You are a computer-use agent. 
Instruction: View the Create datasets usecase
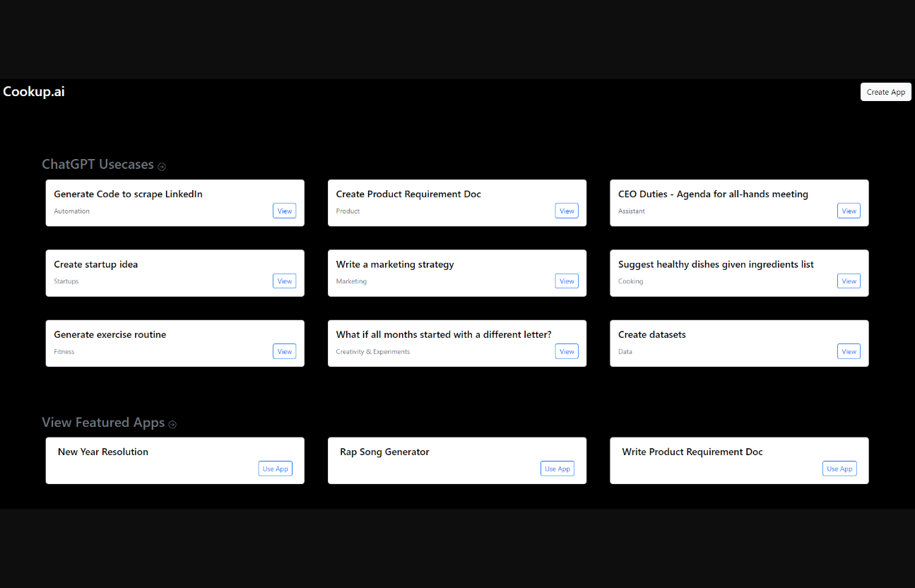point(849,351)
